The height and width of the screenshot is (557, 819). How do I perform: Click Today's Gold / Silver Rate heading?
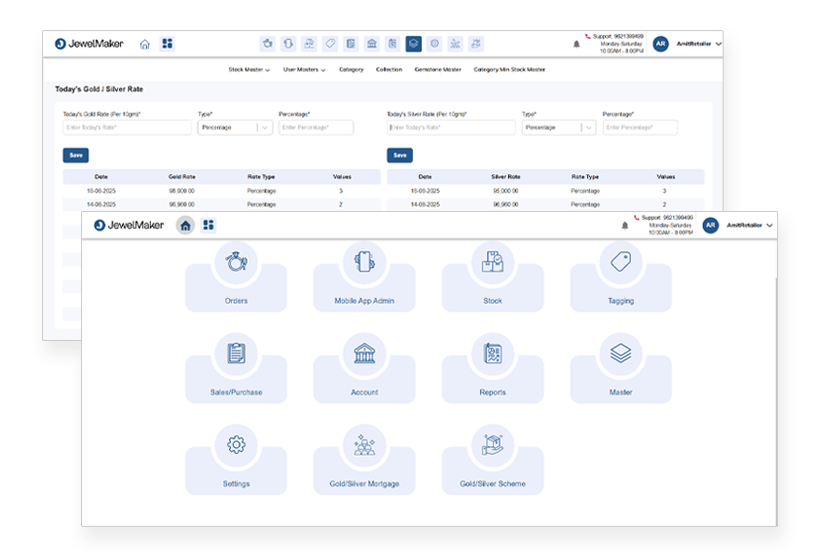click(99, 89)
